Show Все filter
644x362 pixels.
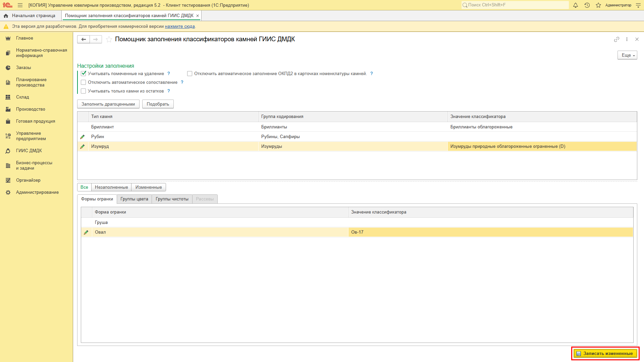tap(84, 187)
